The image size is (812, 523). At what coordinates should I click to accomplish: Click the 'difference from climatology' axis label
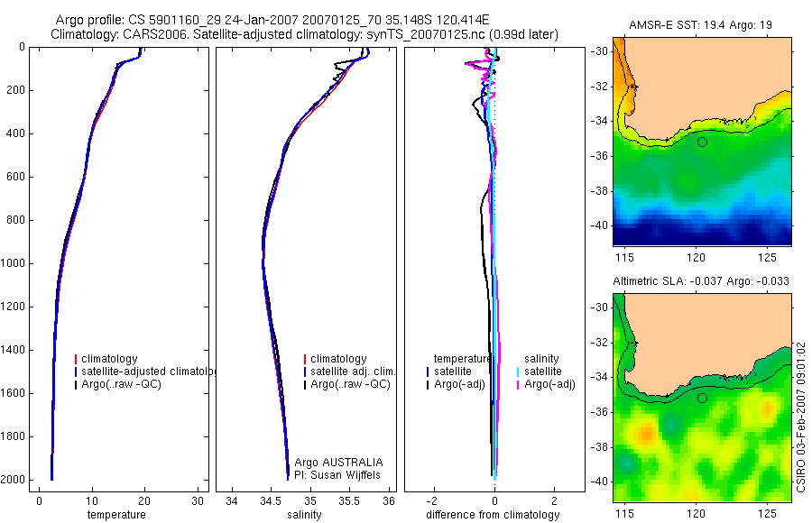pyautogui.click(x=493, y=515)
